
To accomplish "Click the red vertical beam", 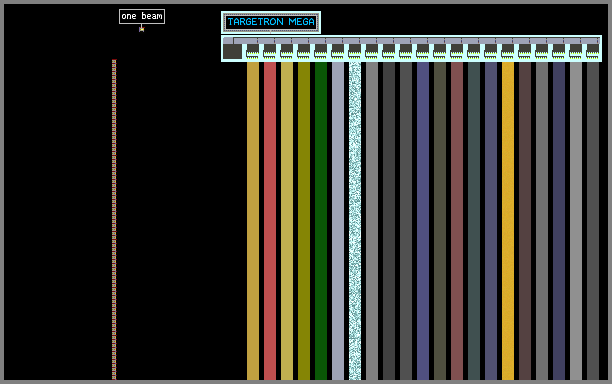I will click(x=270, y=221).
